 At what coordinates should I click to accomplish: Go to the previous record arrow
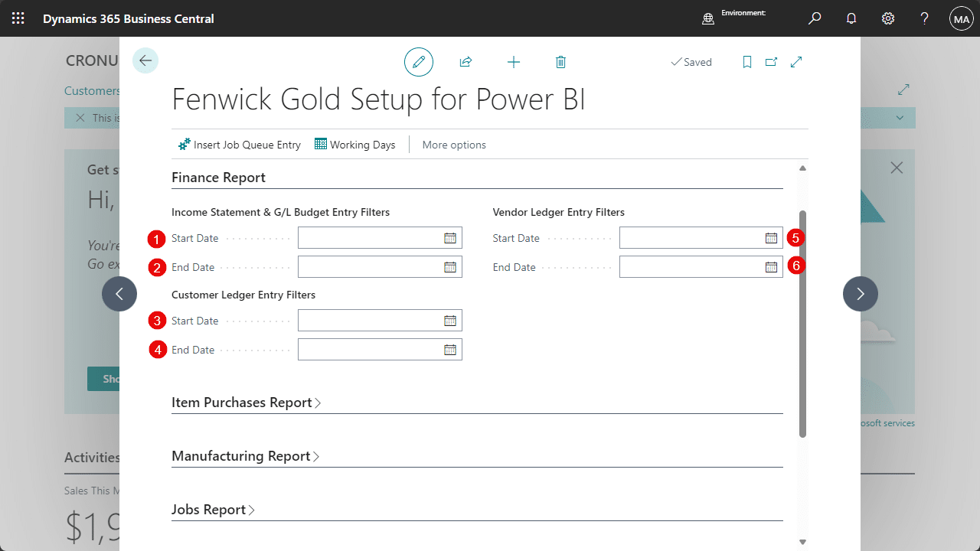(x=119, y=294)
